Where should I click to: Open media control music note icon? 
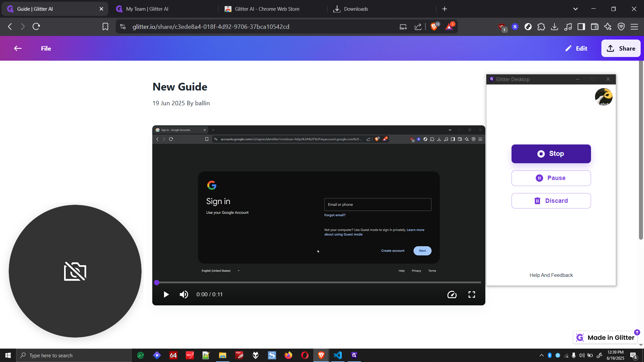click(x=568, y=27)
